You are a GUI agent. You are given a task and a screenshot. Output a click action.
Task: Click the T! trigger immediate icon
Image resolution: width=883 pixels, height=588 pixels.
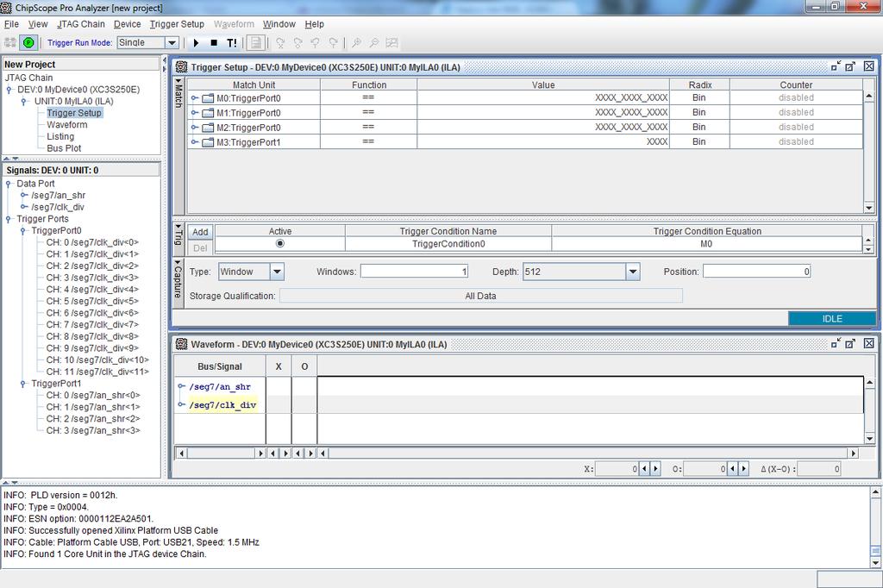pos(231,42)
